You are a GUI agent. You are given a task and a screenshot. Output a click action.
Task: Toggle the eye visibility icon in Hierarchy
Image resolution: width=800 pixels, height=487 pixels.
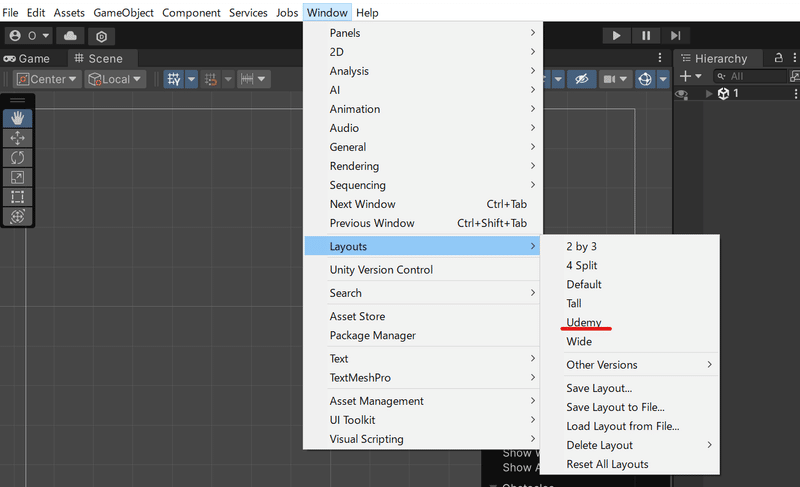[682, 94]
